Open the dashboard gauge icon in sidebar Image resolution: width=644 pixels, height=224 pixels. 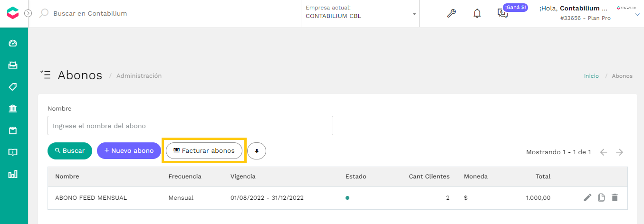click(13, 43)
